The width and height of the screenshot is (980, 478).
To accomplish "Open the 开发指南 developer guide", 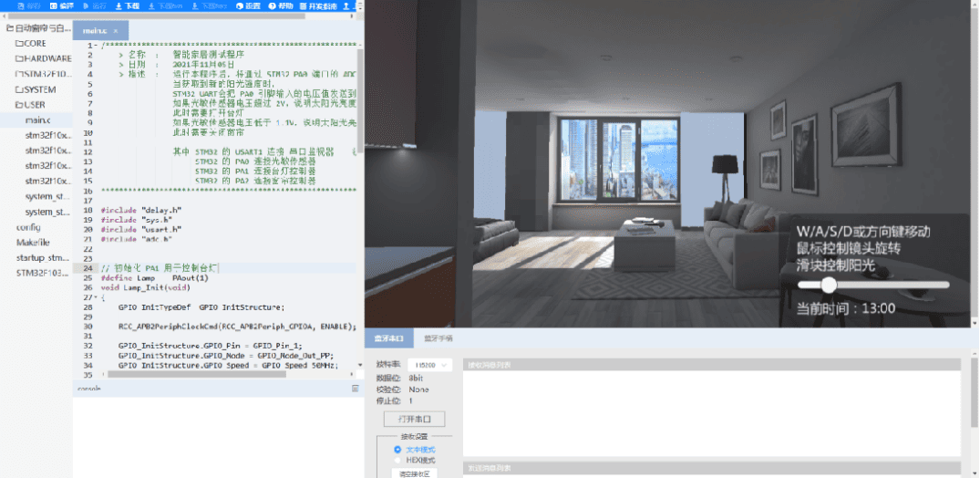I will point(318,5).
